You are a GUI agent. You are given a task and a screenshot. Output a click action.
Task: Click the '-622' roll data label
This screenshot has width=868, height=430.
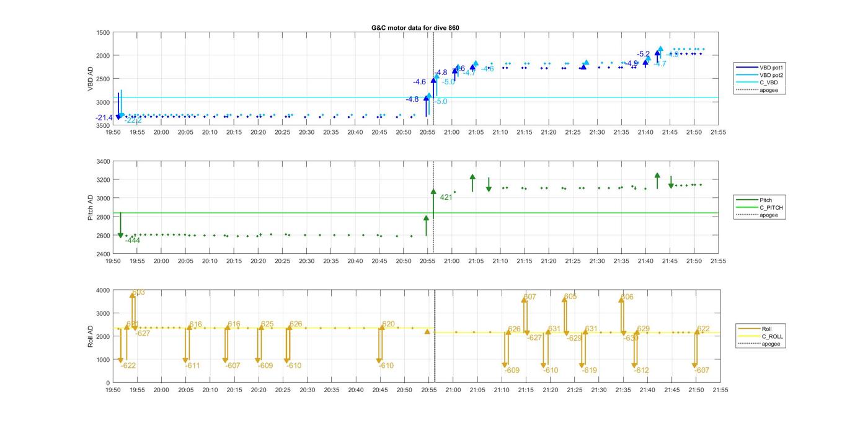pos(128,365)
